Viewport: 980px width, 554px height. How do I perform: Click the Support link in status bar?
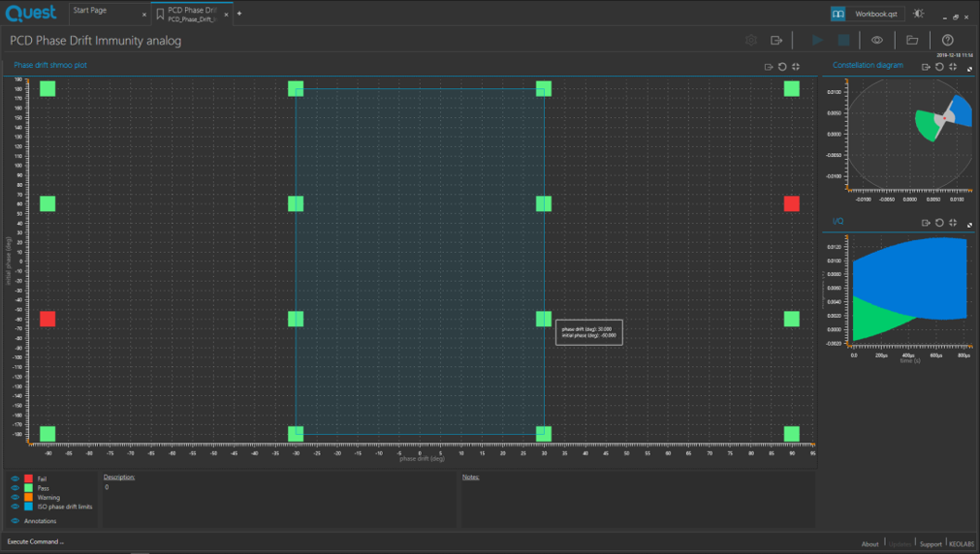[930, 543]
